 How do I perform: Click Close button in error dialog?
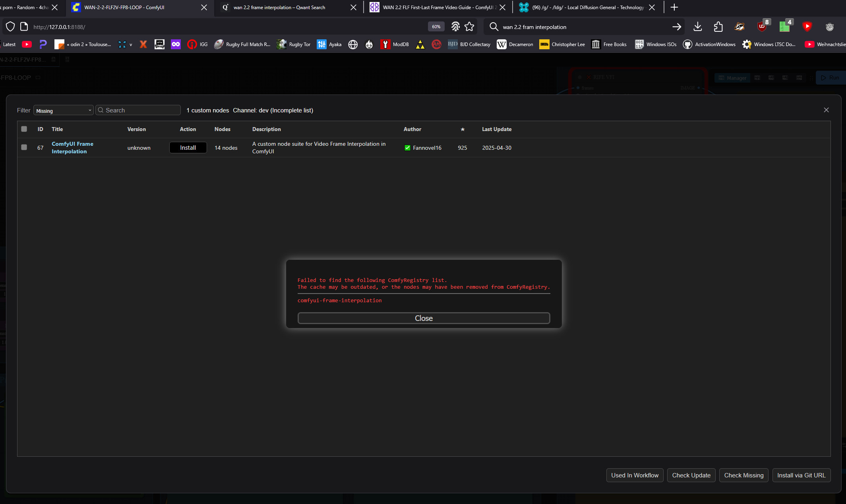(x=424, y=318)
